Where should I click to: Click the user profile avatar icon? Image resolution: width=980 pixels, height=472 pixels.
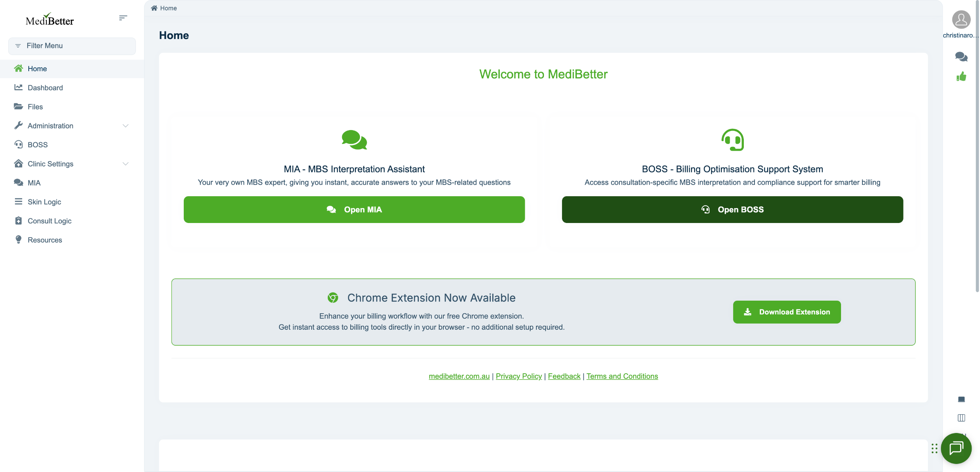(x=961, y=20)
